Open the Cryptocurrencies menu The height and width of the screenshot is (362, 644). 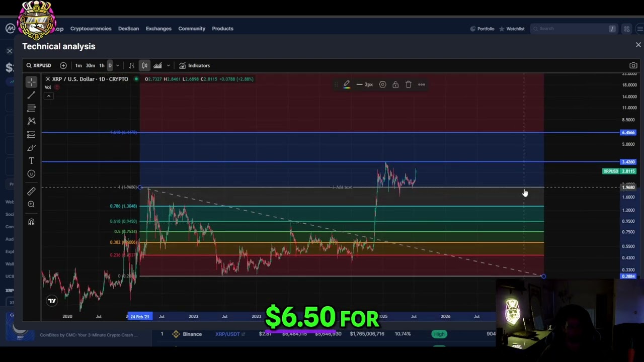pyautogui.click(x=91, y=29)
